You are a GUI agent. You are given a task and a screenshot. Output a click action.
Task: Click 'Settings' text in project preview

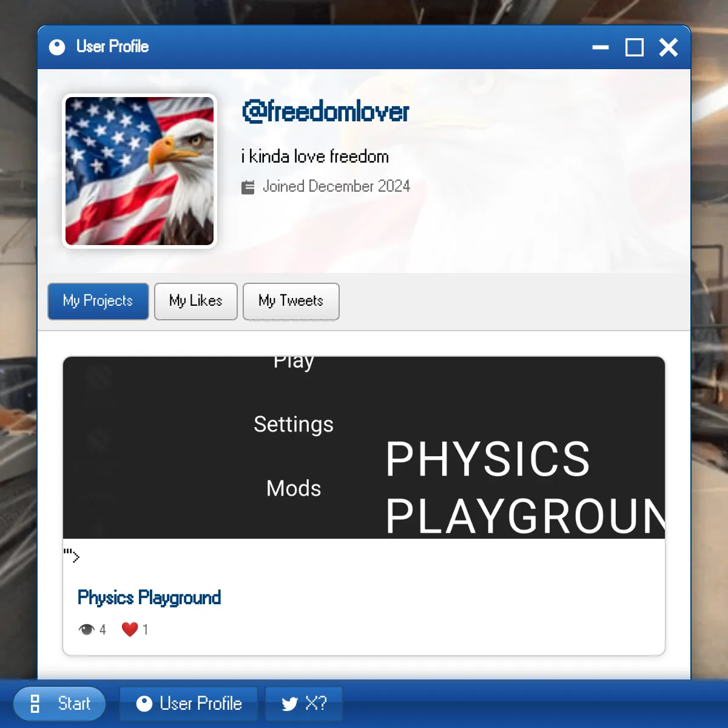294,425
